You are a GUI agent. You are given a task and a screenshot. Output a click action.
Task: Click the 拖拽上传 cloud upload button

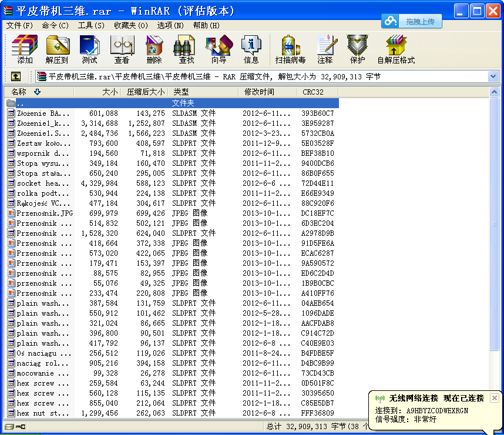[412, 21]
